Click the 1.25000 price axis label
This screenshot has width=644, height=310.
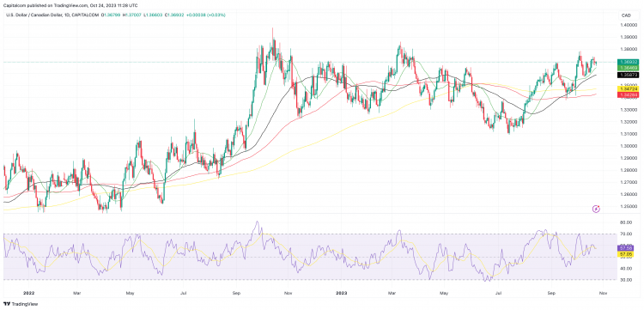coord(628,207)
